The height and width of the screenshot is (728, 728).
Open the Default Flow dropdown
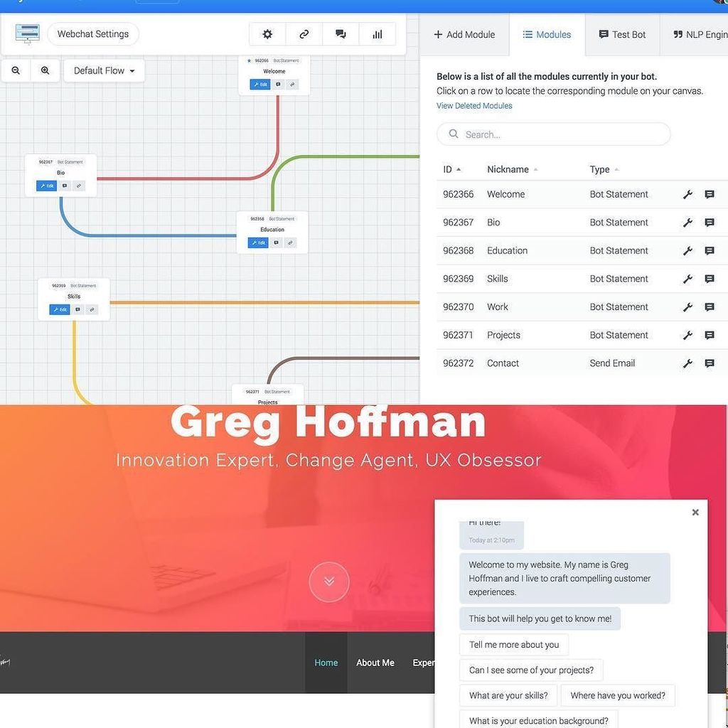[104, 70]
